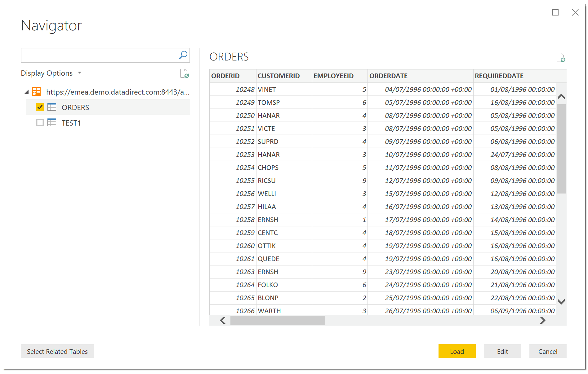This screenshot has width=588, height=374.
Task: Collapse the datadirect.com data source node
Action: pos(26,92)
